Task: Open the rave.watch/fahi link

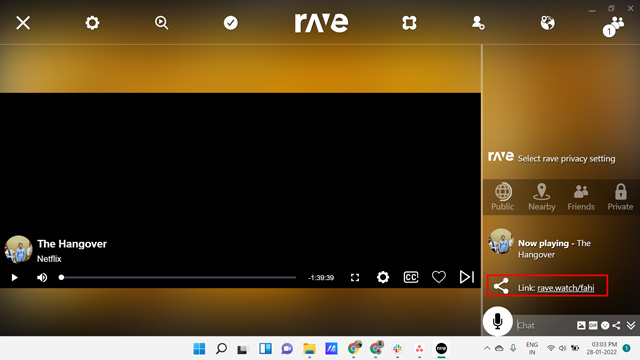Action: click(566, 288)
